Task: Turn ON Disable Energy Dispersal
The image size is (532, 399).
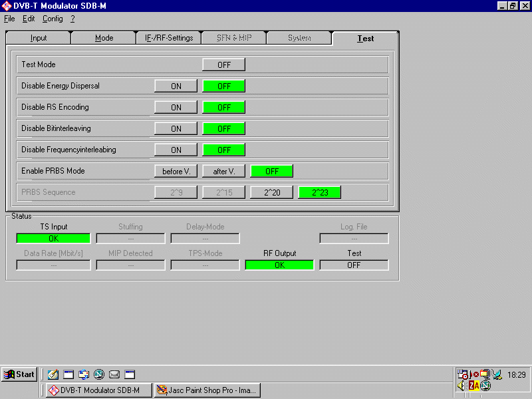Action: 176,86
